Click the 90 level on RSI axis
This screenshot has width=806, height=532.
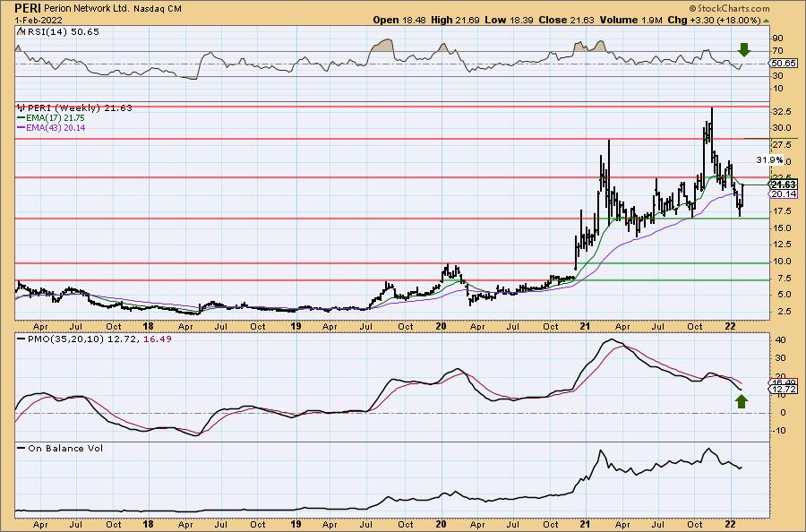pyautogui.click(x=777, y=39)
